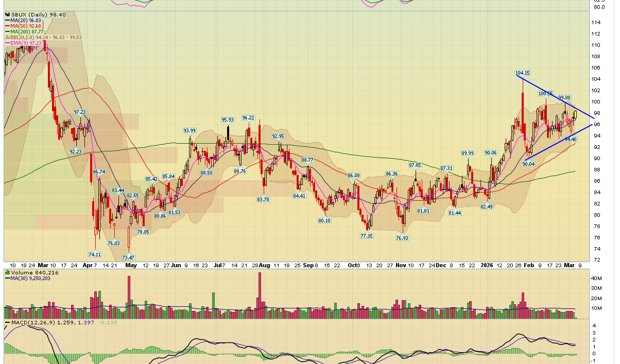Click the magenta EMA(9) legend line marker
620x364 pixels.
coord(7,43)
